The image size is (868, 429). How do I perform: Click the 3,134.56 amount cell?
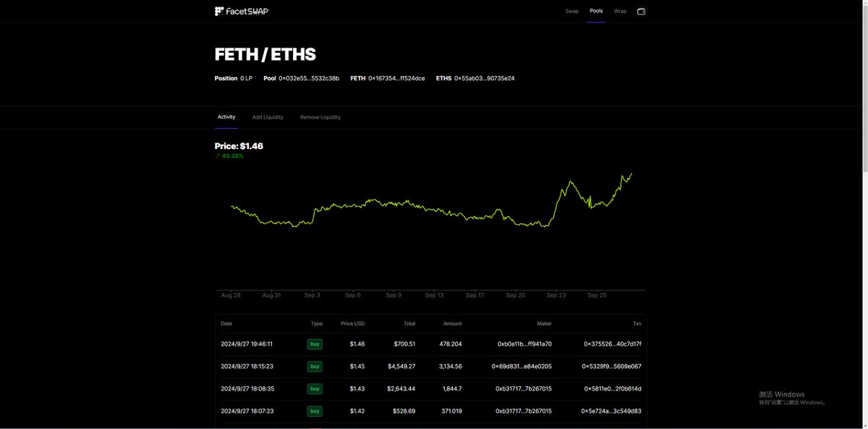tap(450, 367)
